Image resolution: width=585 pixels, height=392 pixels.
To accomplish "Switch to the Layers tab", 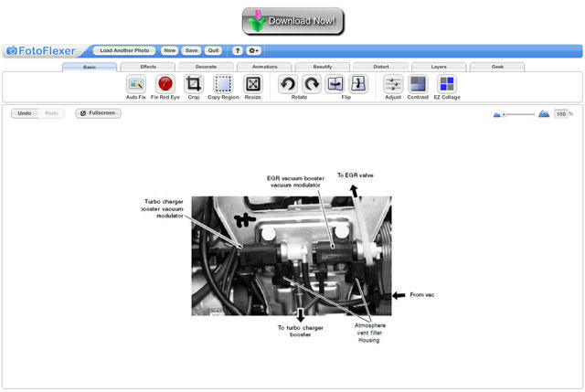I will (439, 67).
